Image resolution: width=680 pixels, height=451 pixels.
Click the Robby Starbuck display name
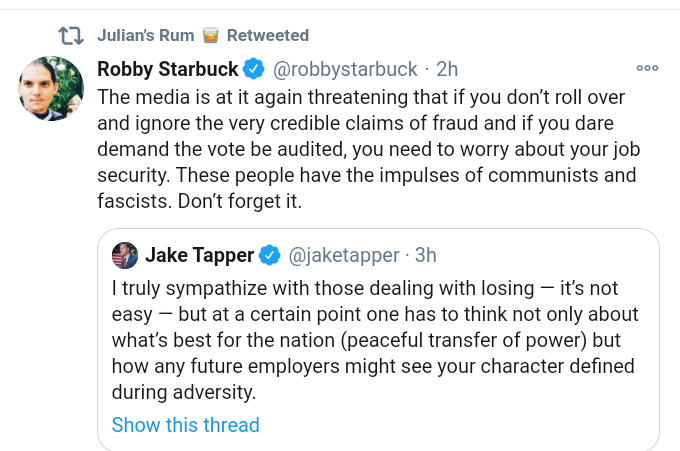(168, 69)
